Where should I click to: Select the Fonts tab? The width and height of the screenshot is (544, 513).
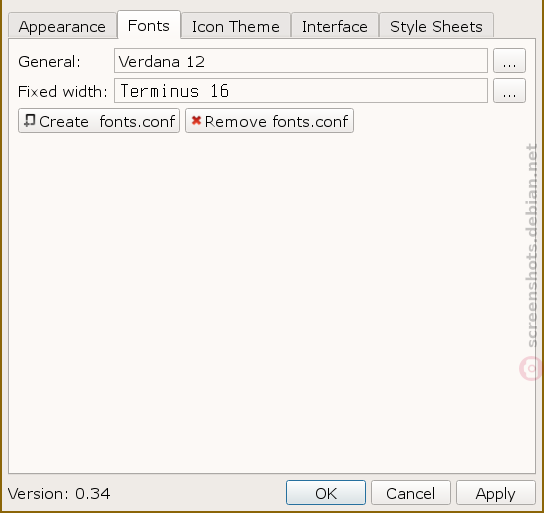click(149, 25)
